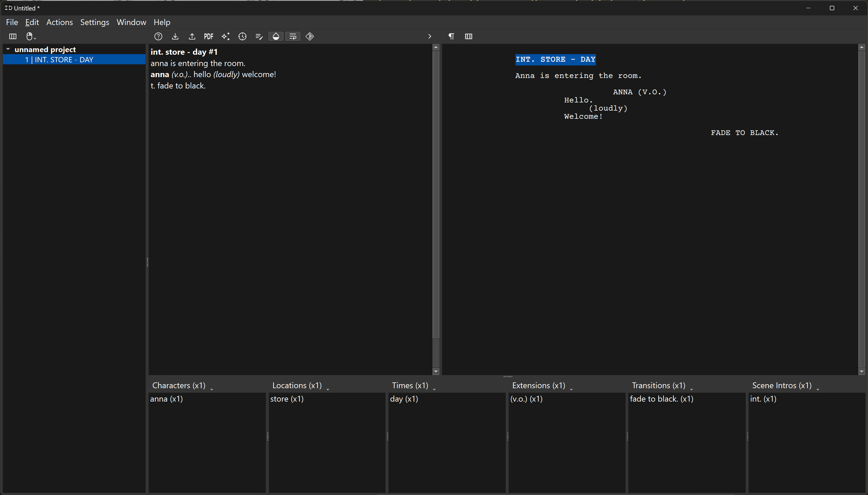868x495 pixels.
Task: Toggle the page margins display icon
Action: (468, 36)
